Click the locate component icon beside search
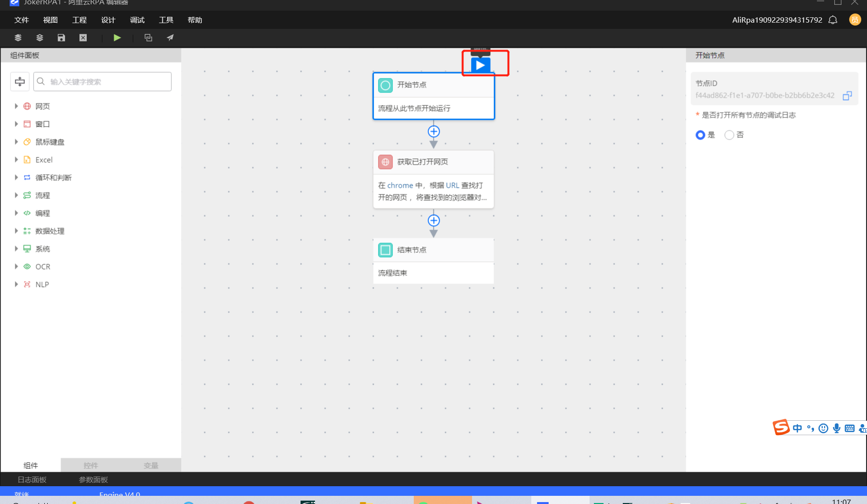The image size is (867, 504). [x=20, y=81]
